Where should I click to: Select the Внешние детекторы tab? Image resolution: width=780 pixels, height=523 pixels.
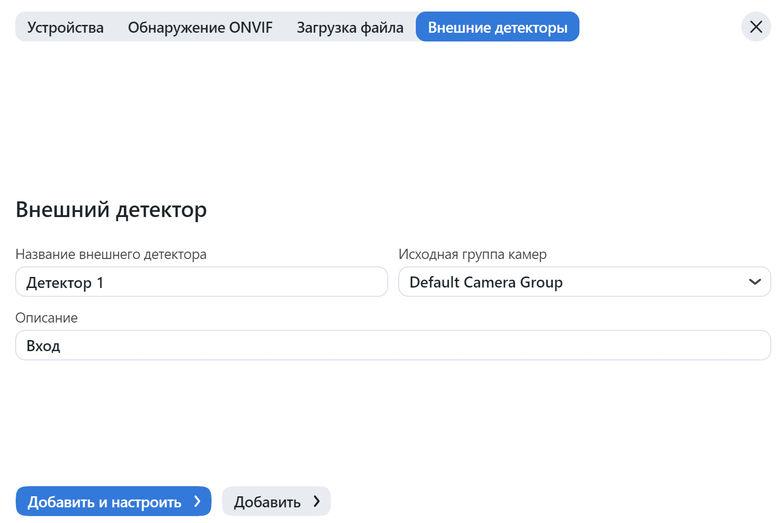497,27
